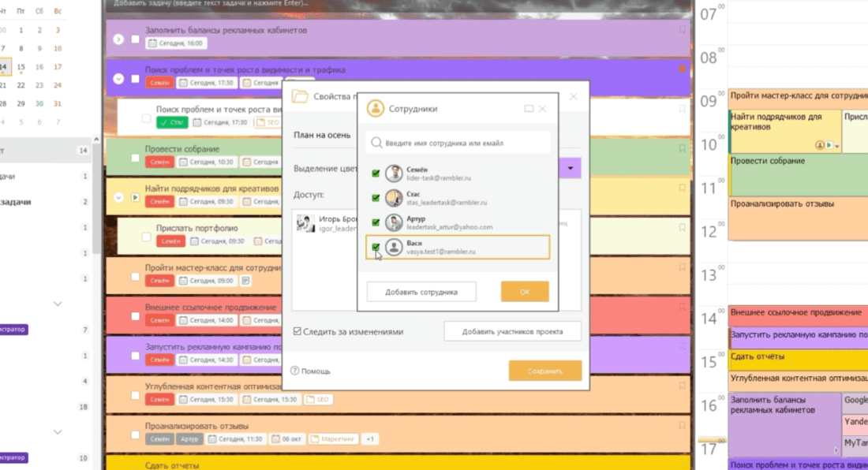The image size is (868, 470).
Task: Click Артур's avatar picture in employee list
Action: click(394, 222)
